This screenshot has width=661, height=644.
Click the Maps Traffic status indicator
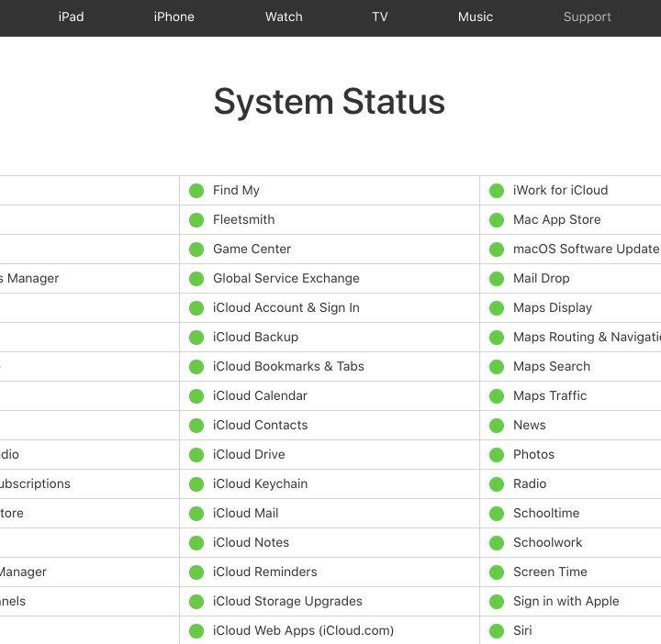point(497,396)
